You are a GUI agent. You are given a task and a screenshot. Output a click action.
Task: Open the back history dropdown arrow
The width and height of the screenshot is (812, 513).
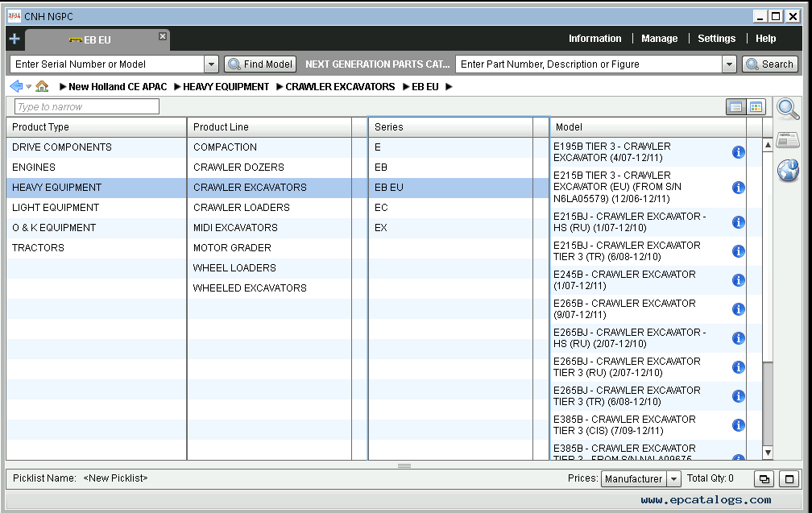[x=29, y=87]
